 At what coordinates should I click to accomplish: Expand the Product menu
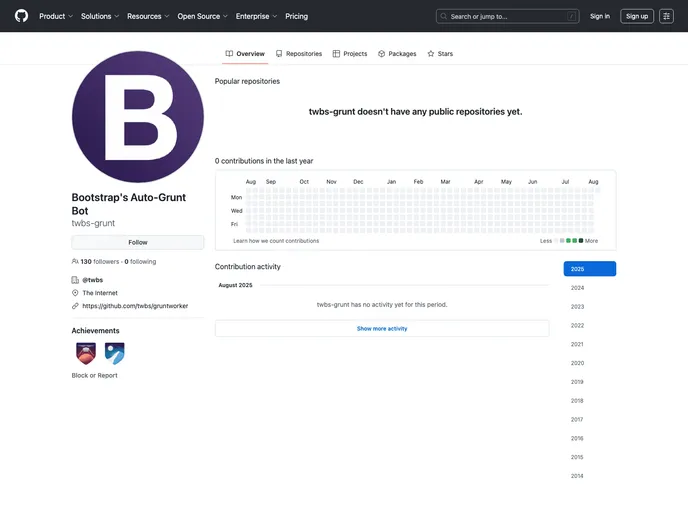[55, 16]
